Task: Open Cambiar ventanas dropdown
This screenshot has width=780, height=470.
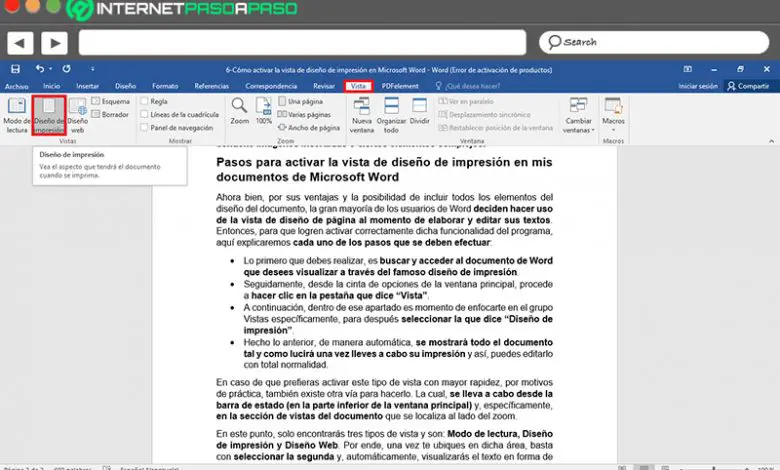Action: pos(579,115)
